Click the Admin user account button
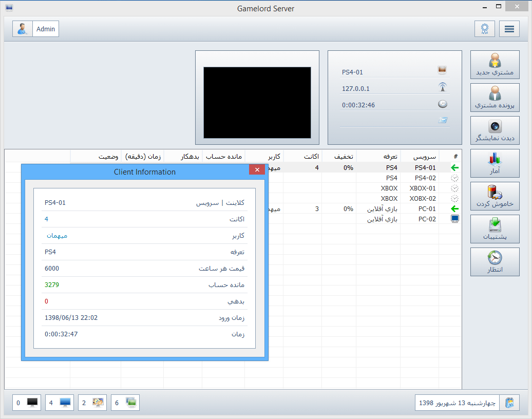 click(36, 29)
